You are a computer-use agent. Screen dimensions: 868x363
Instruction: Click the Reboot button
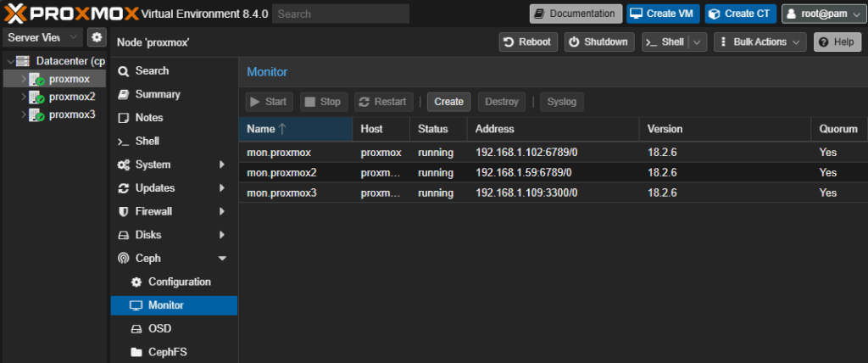coord(528,42)
